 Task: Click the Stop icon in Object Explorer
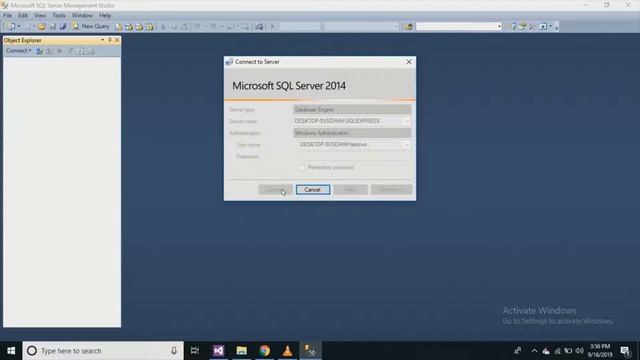coord(60,51)
